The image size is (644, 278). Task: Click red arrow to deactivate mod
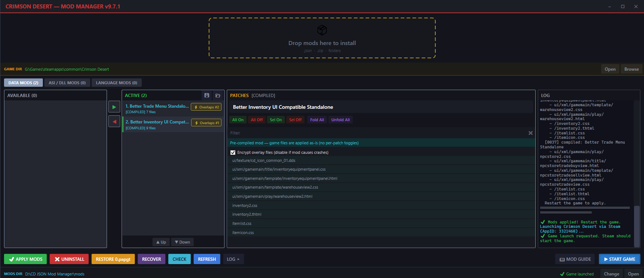(x=114, y=122)
